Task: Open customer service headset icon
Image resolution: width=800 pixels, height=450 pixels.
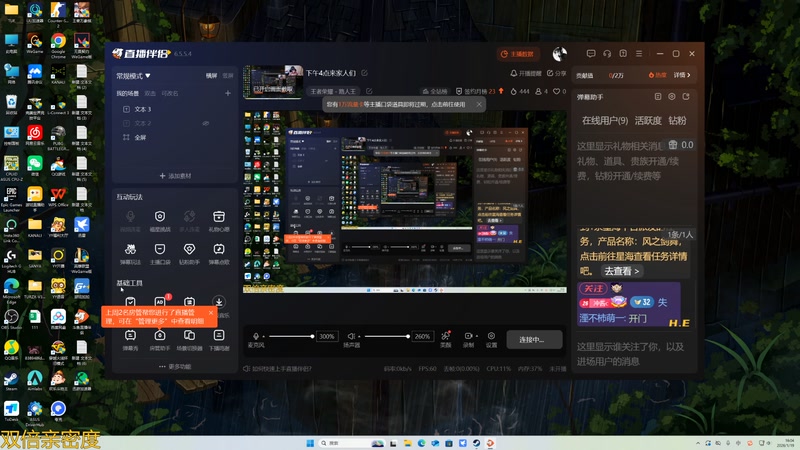Action: 607,54
